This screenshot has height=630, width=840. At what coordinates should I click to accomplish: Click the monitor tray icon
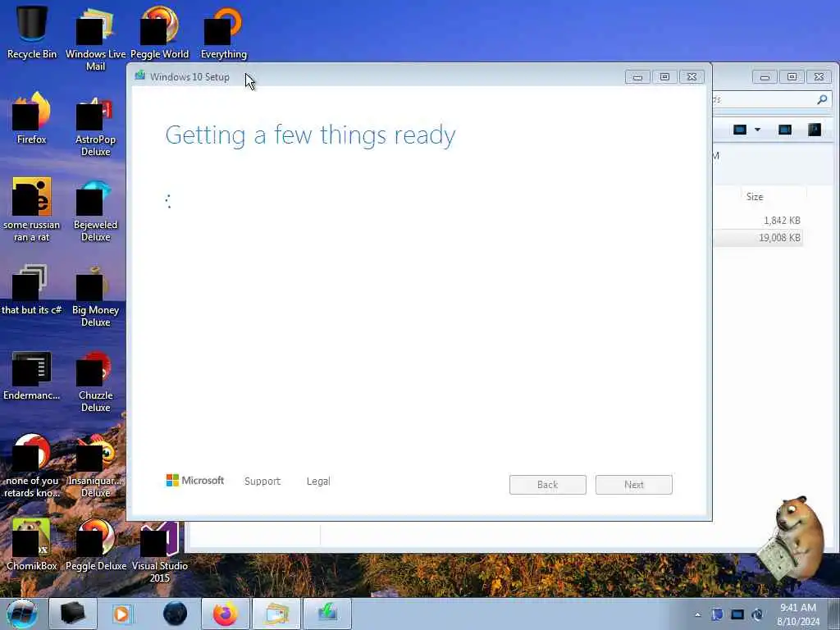pyautogui.click(x=737, y=614)
